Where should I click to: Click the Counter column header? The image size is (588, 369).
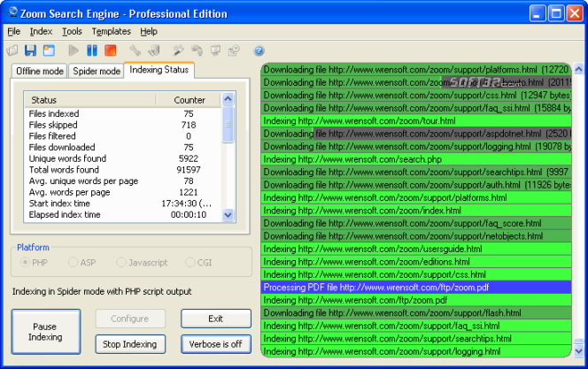(x=189, y=100)
